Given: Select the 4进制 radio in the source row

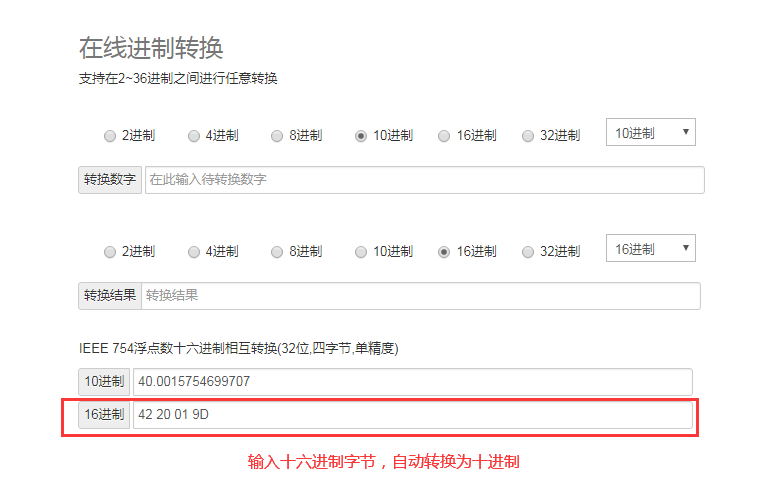Looking at the screenshot, I should coord(194,137).
